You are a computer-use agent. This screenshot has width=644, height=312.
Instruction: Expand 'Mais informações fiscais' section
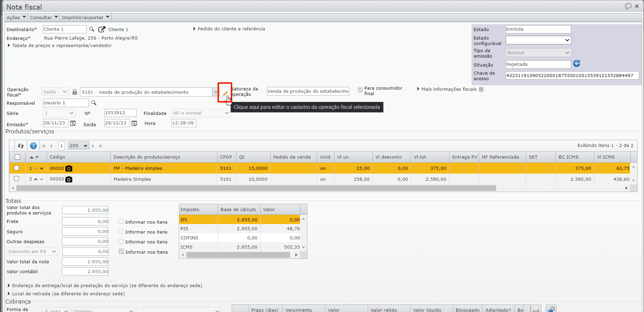(447, 89)
